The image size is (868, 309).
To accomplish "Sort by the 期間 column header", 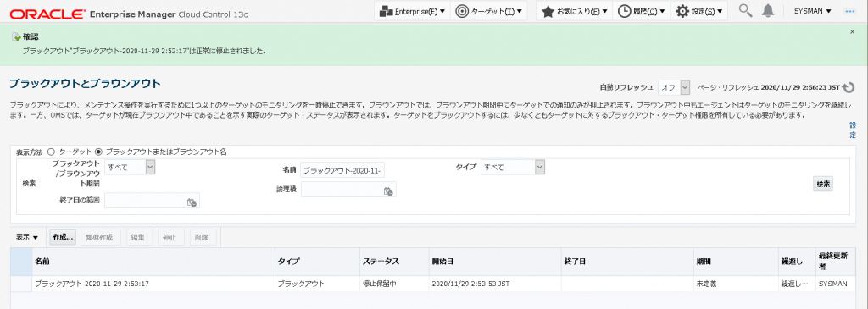I will (735, 262).
